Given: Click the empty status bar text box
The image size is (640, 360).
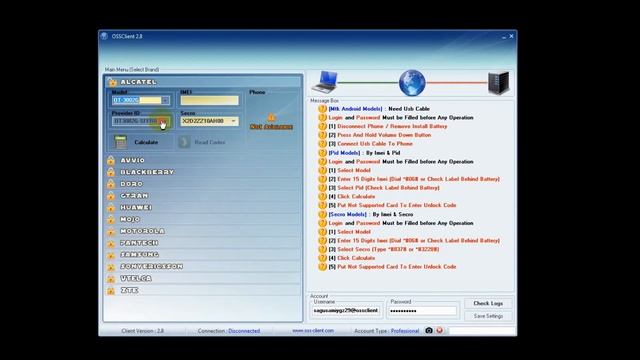Looking at the screenshot, I should (x=482, y=331).
